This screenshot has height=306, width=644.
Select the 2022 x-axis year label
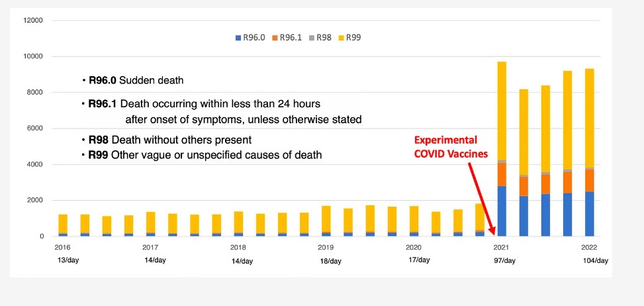[x=589, y=248]
